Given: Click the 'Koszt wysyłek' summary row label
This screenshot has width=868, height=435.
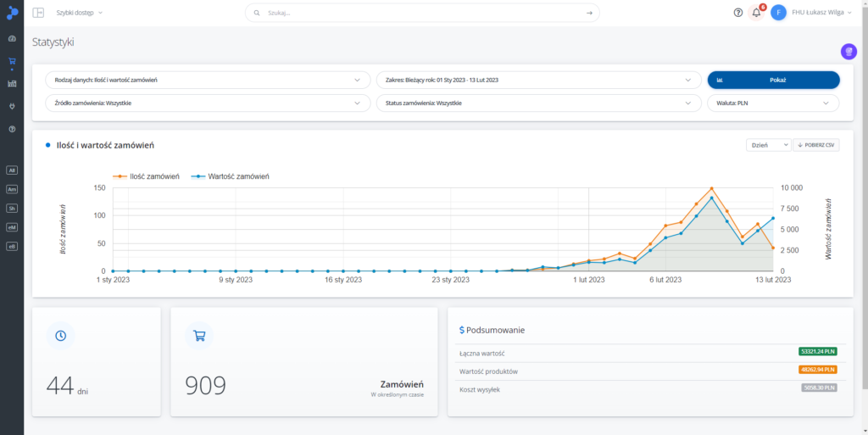Looking at the screenshot, I should (480, 389).
